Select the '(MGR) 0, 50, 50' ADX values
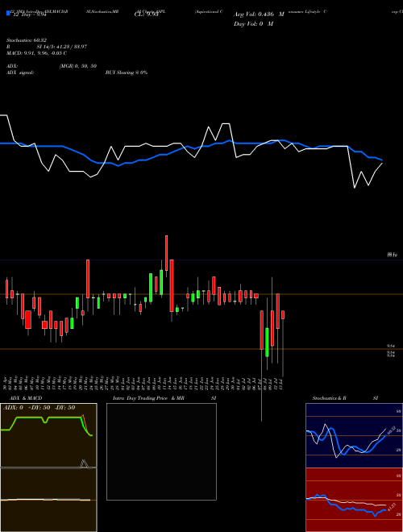This screenshot has width=403, height=532. point(78,66)
